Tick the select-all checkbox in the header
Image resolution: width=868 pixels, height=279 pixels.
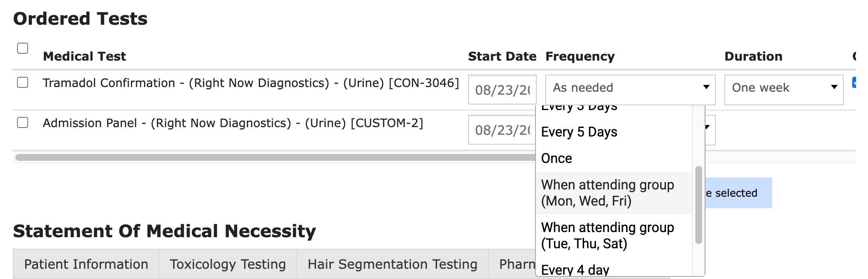coord(23,48)
